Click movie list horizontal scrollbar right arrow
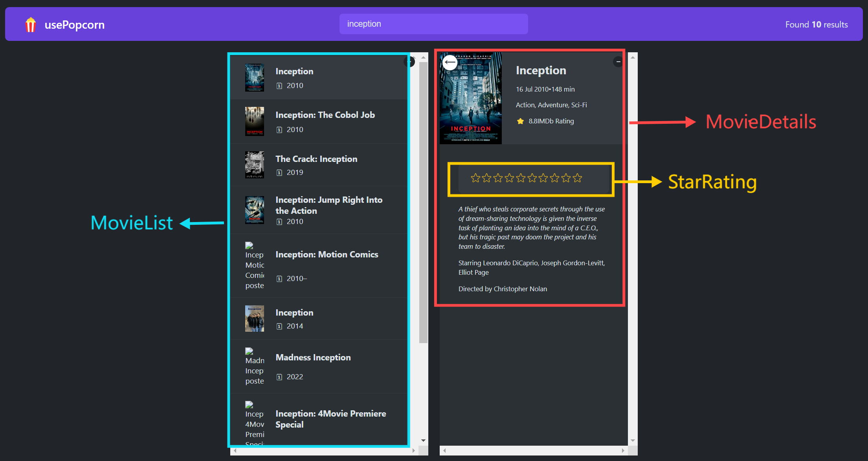This screenshot has width=868, height=461. click(413, 450)
